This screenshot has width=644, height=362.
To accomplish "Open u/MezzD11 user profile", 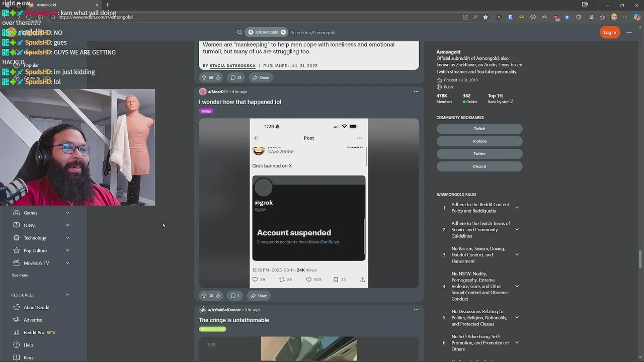I will [x=217, y=92].
